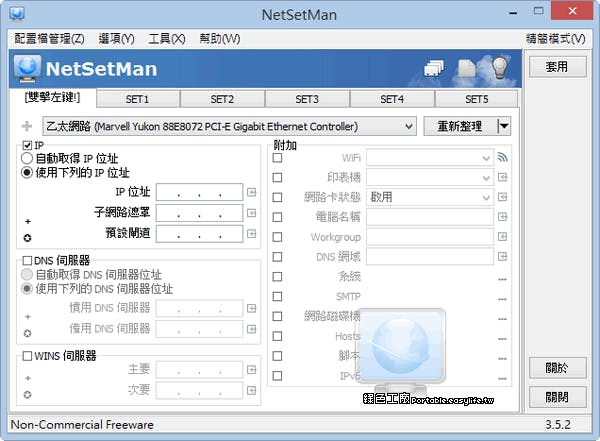Click the 預設閘道 input field

tap(199, 234)
